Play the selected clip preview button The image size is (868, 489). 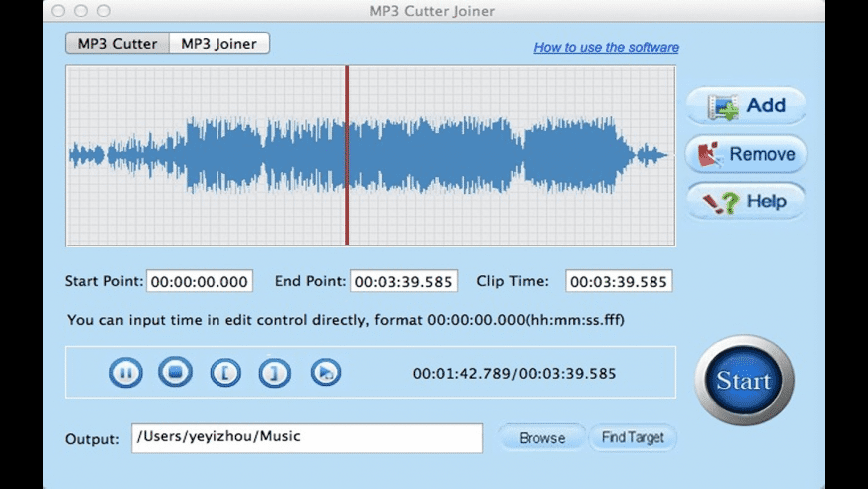tap(326, 372)
